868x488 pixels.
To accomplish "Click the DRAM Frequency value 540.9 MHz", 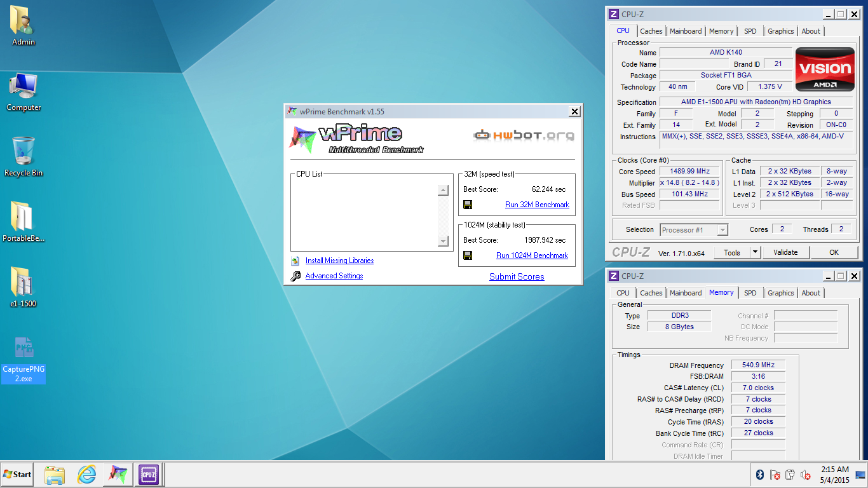I will click(758, 365).
